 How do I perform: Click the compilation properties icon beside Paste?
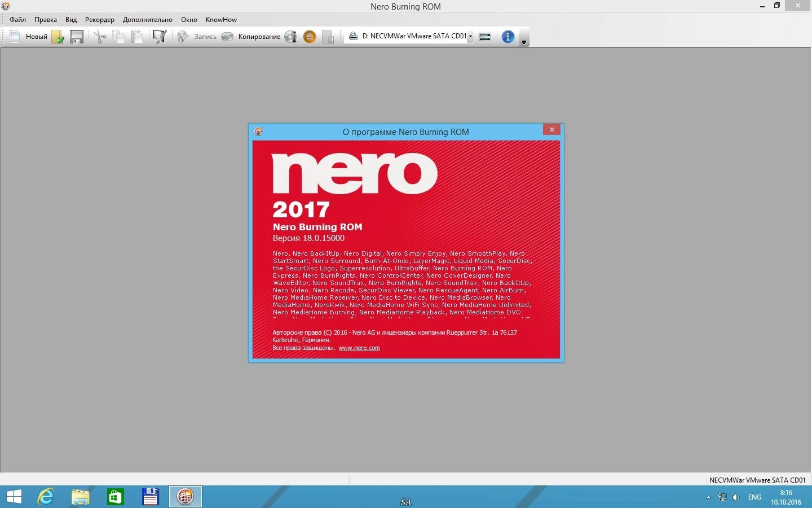pos(160,37)
